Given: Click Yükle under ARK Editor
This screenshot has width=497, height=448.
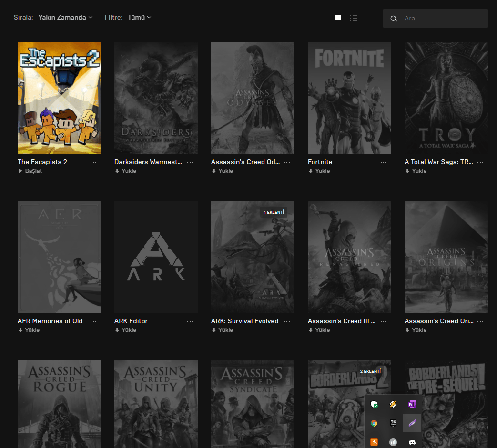Looking at the screenshot, I should coord(125,330).
